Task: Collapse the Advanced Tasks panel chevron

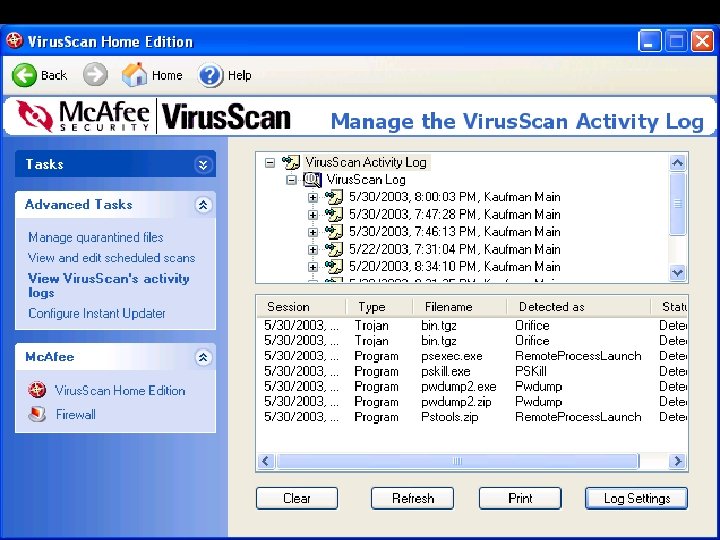Action: point(203,205)
